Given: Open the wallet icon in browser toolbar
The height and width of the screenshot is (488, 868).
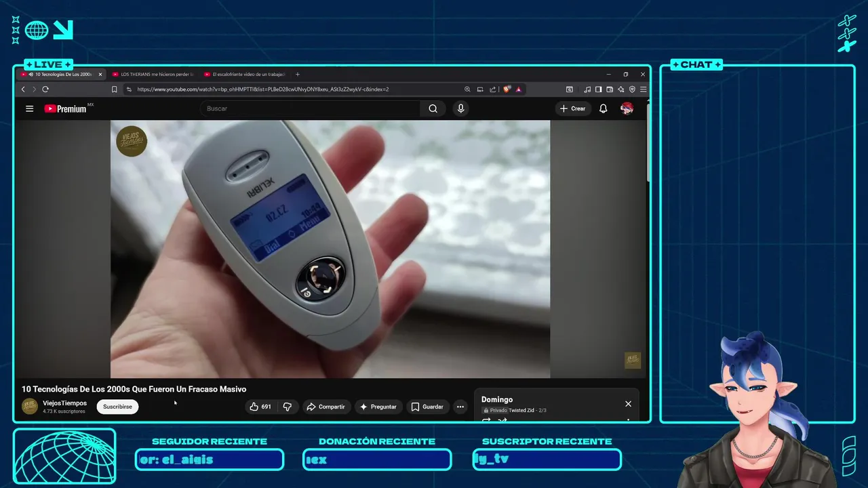Looking at the screenshot, I should pos(610,89).
